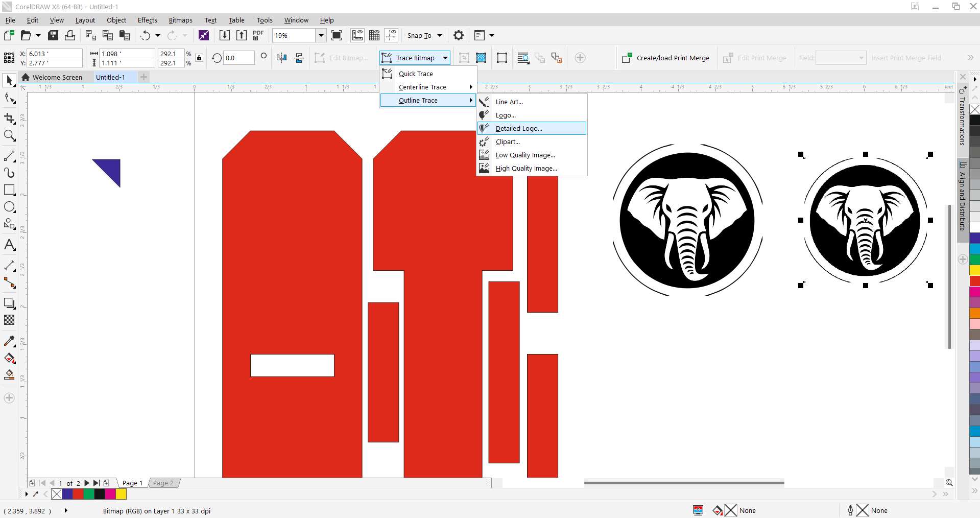Click the Export icon
This screenshot has height=518, width=980.
coord(242,35)
